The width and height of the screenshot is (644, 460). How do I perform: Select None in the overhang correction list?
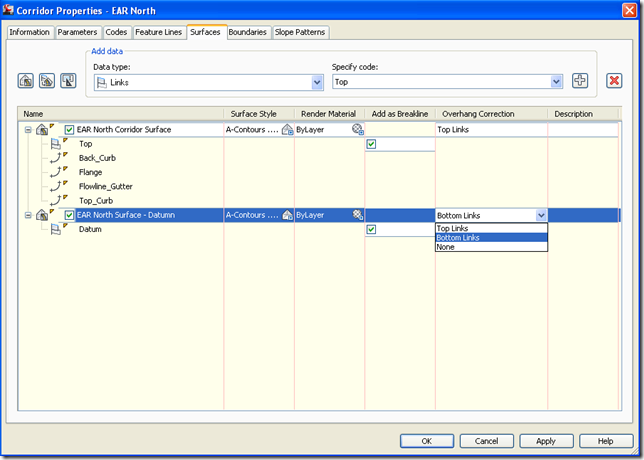coord(491,247)
